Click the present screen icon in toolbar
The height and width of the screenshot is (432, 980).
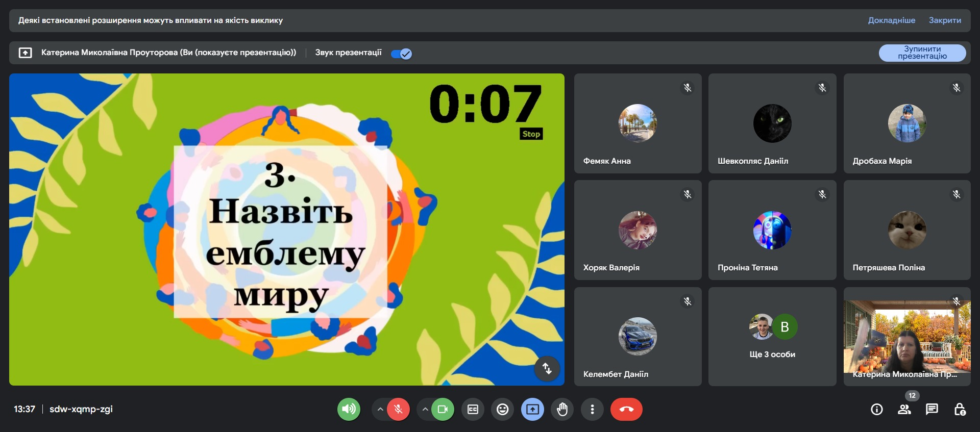(532, 409)
